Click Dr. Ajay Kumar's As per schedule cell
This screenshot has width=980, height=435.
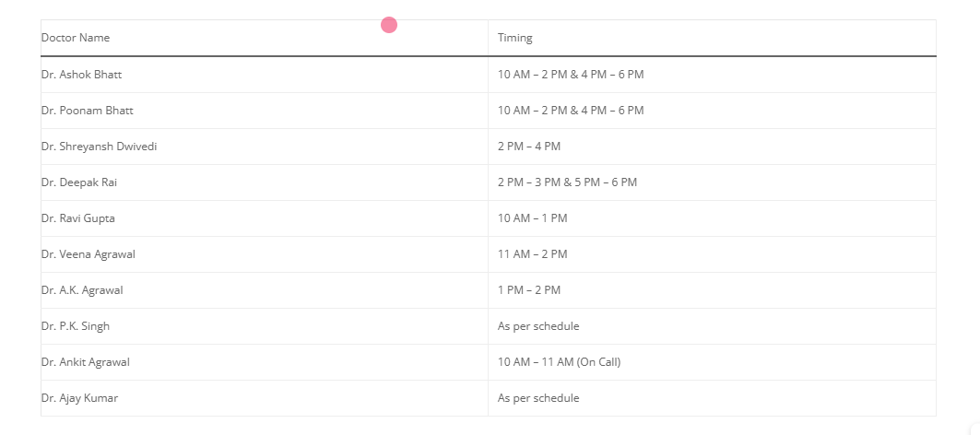point(538,397)
